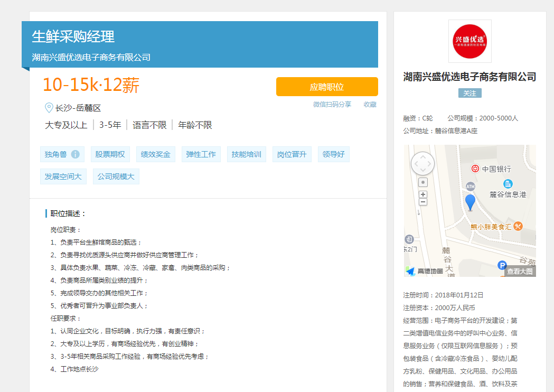Screen dimensions: 554x392
Task: Click the sidebar company title 湖南兴盛优选电子商务有限公司
Action: [x=470, y=77]
